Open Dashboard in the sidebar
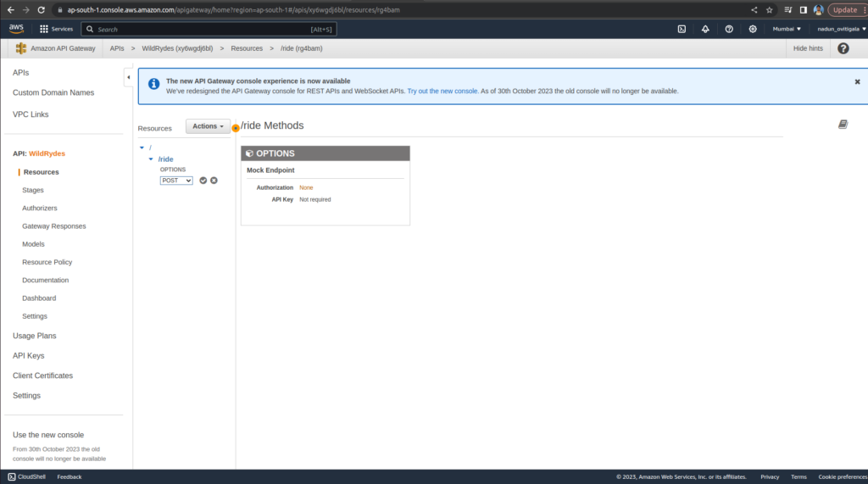868x484 pixels. (39, 298)
